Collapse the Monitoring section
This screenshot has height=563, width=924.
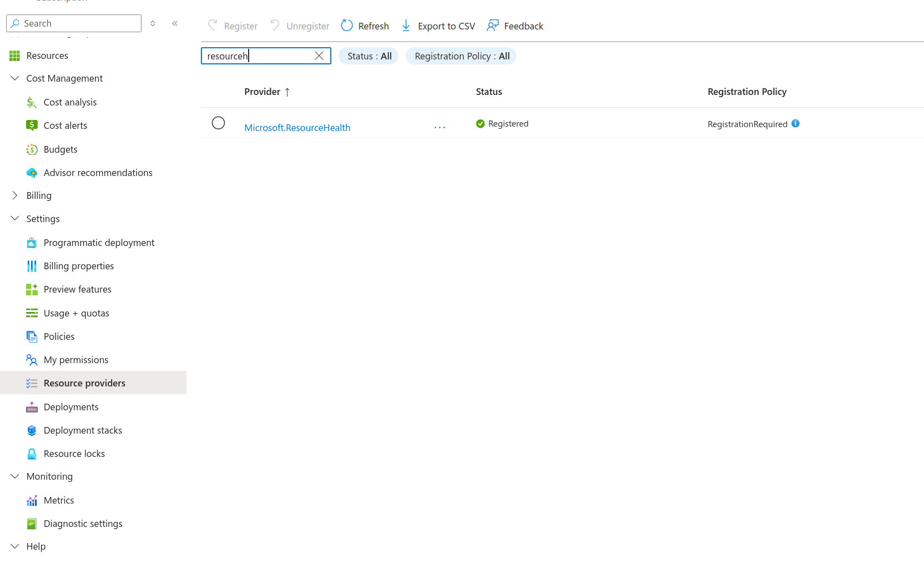15,476
